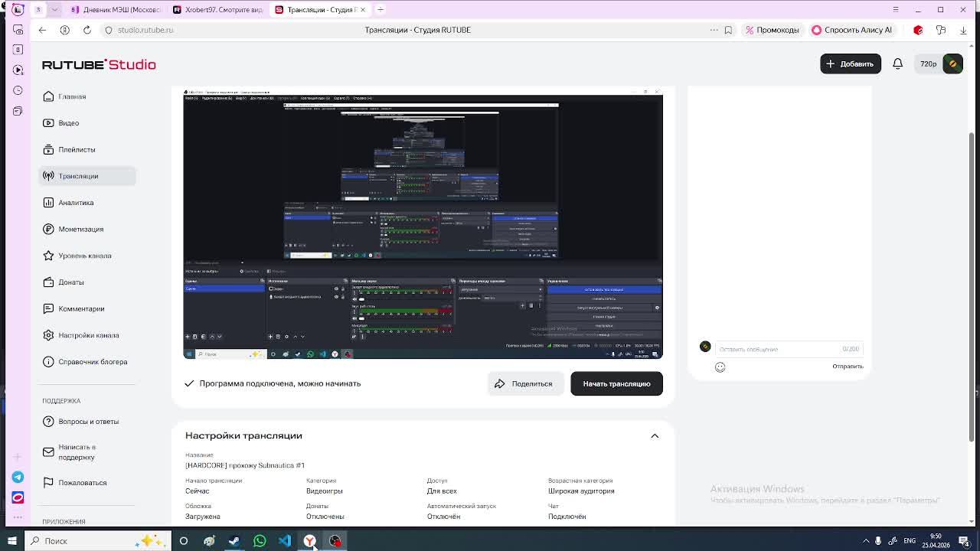Image resolution: width=980 pixels, height=551 pixels.
Task: Expand tab group dropdown arrow
Action: click(54, 10)
